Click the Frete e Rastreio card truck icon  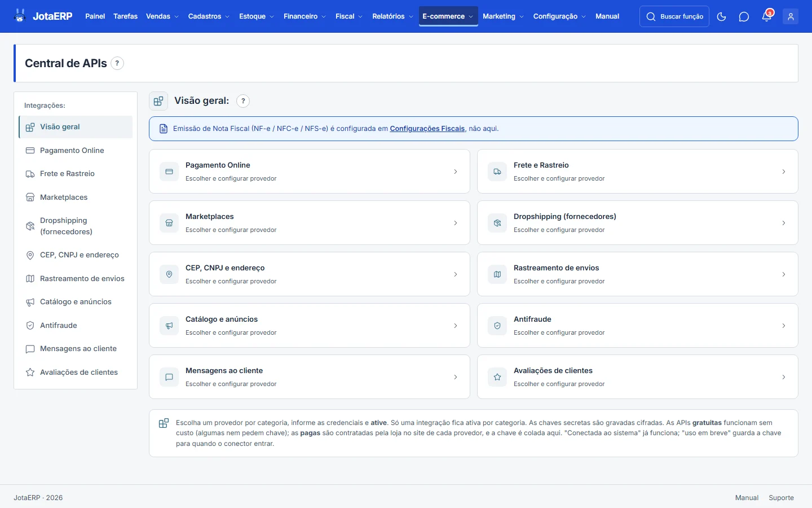(497, 172)
